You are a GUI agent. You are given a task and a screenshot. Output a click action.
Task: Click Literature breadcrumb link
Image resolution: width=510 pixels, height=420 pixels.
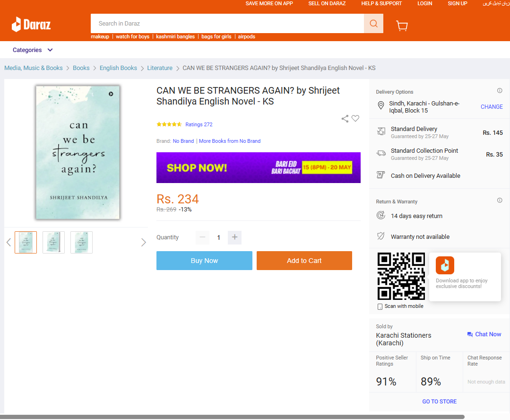(x=160, y=68)
